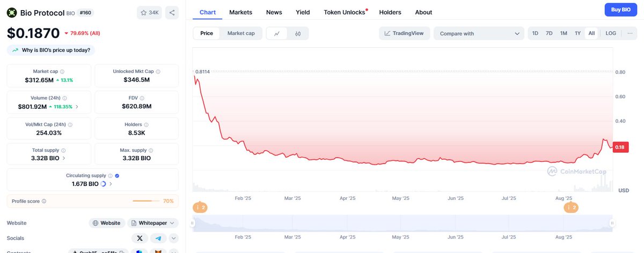Click the Circulating supply info icon
The width and height of the screenshot is (644, 253).
[x=110, y=175]
